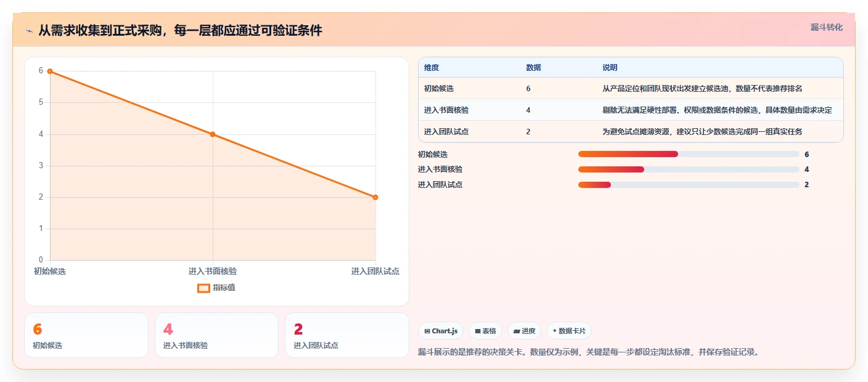Click the description starting 从产品定位和团队现状
This screenshot has width=868, height=382.
(702, 89)
